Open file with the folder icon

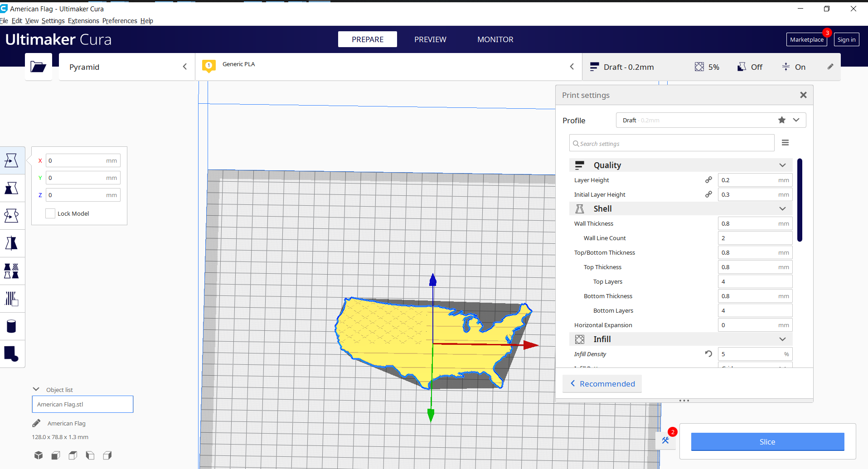[x=39, y=67]
